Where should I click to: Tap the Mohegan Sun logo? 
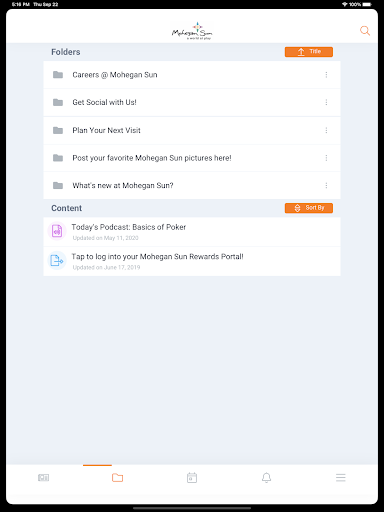[x=192, y=31]
